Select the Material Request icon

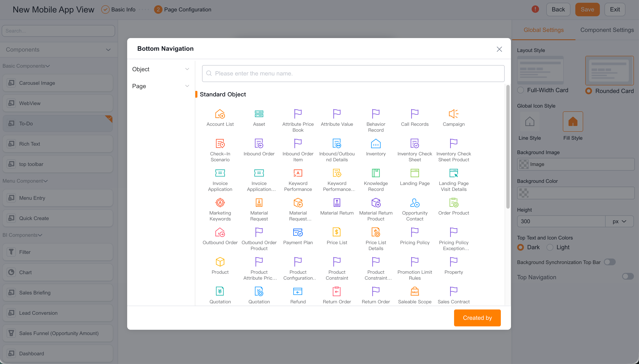pos(259,203)
